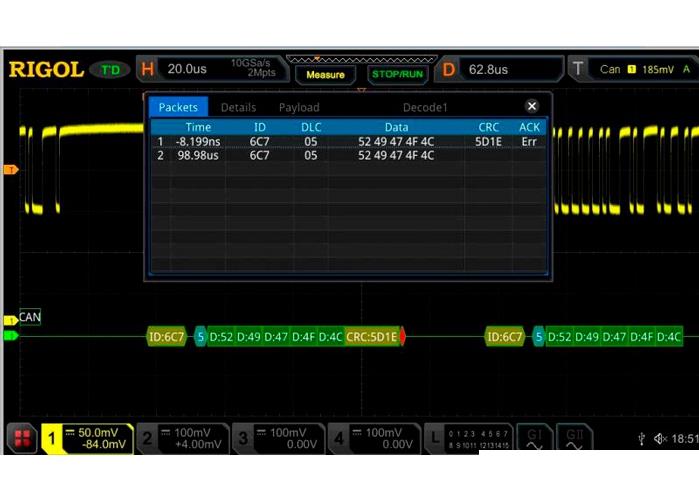The height and width of the screenshot is (500, 699).
Task: Open the delay D 62.8us settings
Action: pos(498,70)
